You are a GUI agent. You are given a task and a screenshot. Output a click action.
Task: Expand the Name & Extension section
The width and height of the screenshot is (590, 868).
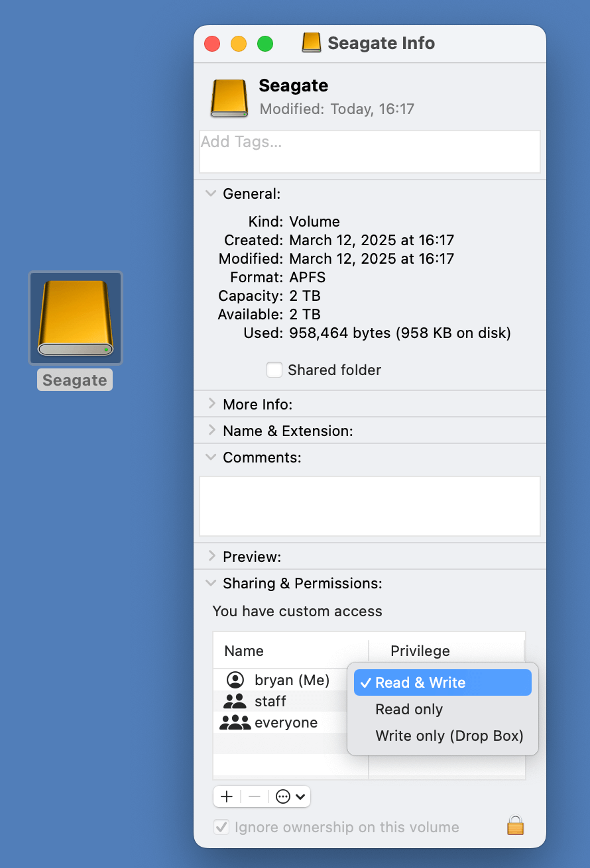[x=211, y=429]
